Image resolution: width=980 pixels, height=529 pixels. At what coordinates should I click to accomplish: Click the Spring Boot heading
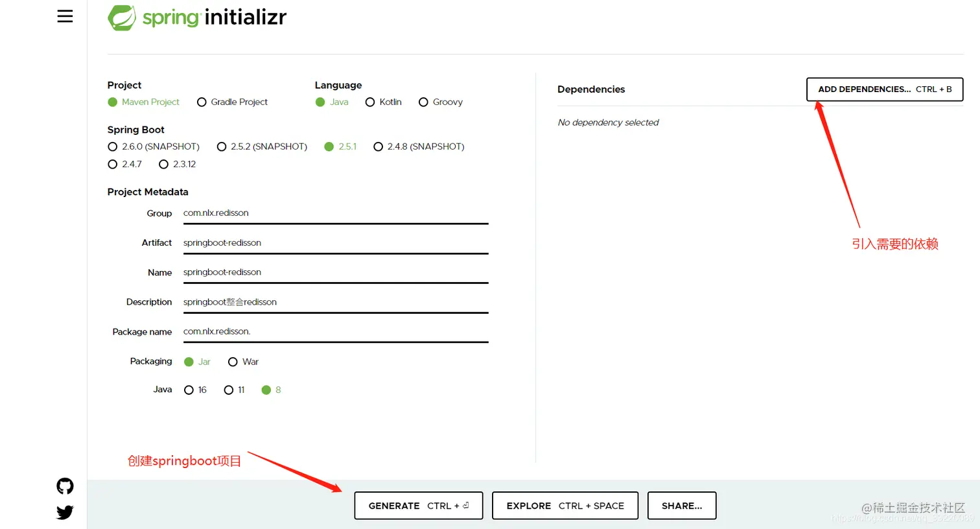pos(136,130)
